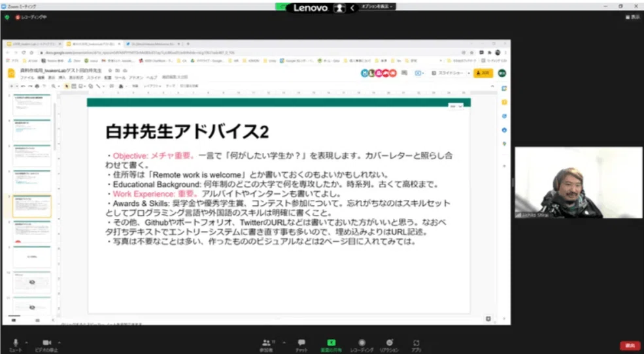Image resolution: width=644 pixels, height=354 pixels.
Task: Open the 編集 menu in Slides
Action: (x=41, y=78)
